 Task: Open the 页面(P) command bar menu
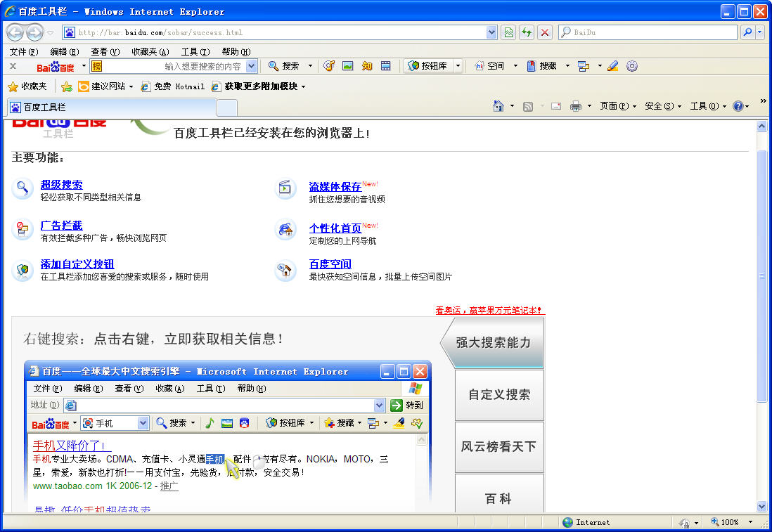click(618, 106)
